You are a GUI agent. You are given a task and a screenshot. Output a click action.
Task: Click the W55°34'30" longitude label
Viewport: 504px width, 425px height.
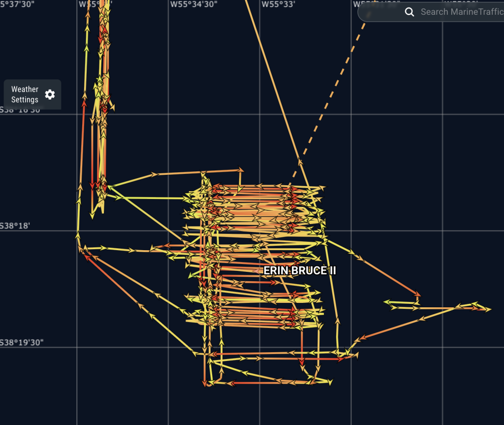coord(193,4)
